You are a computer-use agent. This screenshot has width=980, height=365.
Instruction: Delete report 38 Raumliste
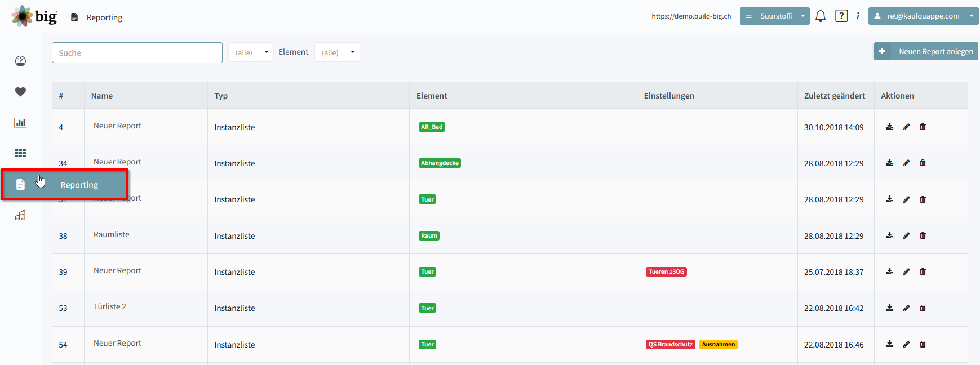(x=923, y=235)
